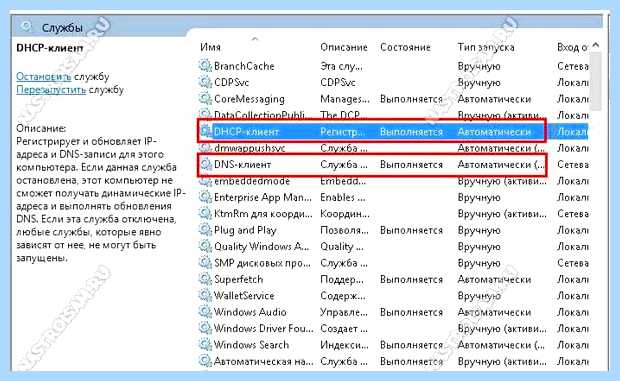Click Автоматически startup type in Windows Audio row
Viewport: 620px width, 381px height.
point(494,312)
